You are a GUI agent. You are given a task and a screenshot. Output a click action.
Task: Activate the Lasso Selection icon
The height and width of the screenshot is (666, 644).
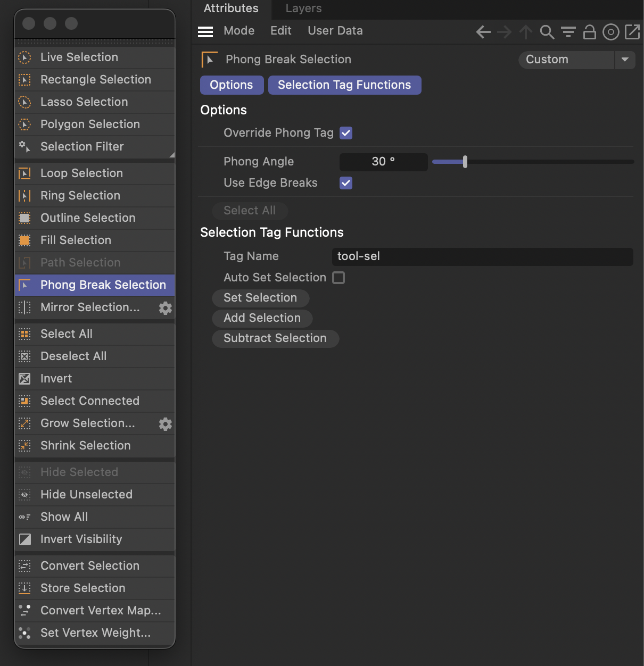(24, 102)
